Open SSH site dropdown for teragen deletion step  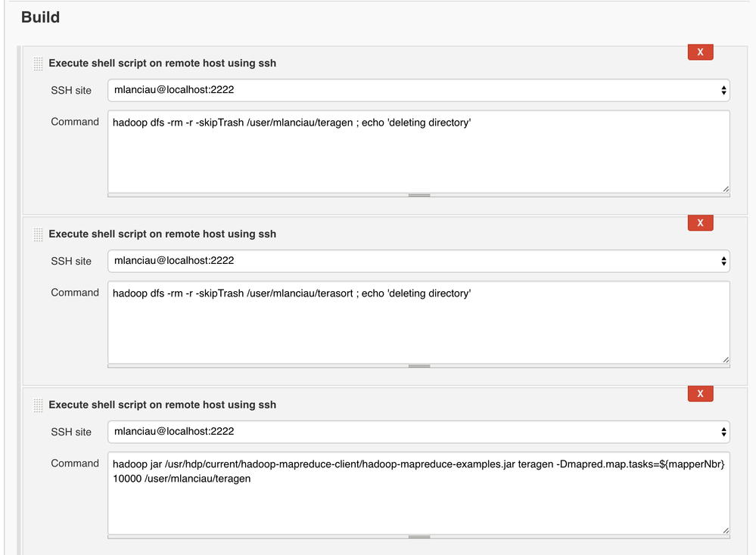[x=418, y=90]
